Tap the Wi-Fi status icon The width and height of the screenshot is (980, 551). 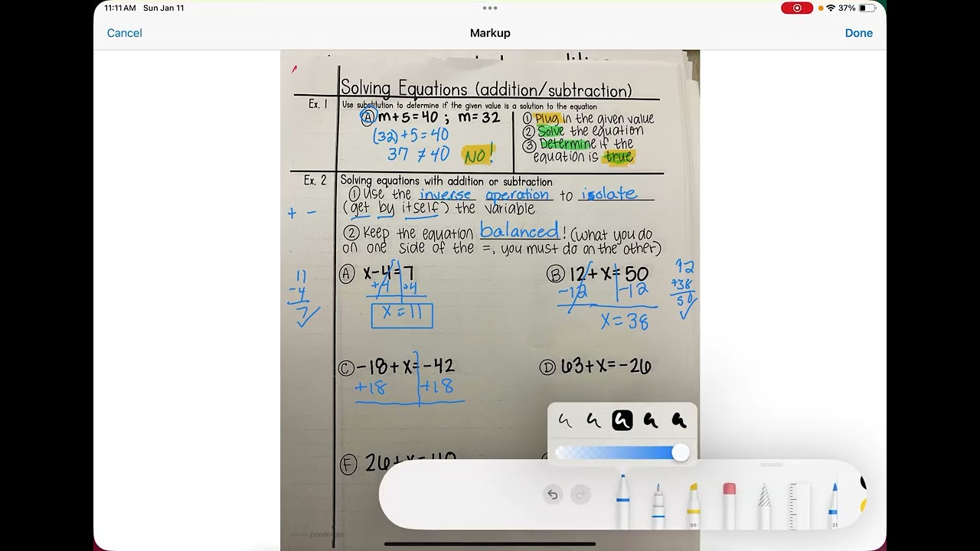coord(831,8)
